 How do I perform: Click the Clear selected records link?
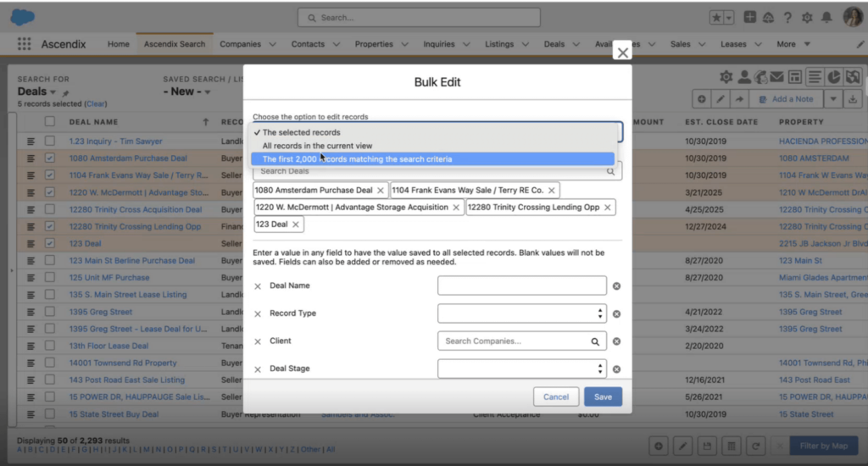pos(96,104)
